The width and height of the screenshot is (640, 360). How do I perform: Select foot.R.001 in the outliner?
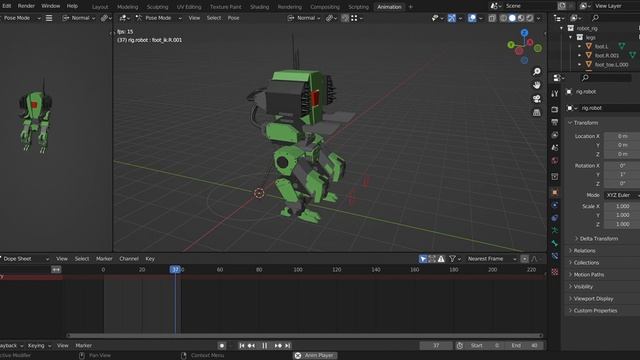[x=607, y=56]
